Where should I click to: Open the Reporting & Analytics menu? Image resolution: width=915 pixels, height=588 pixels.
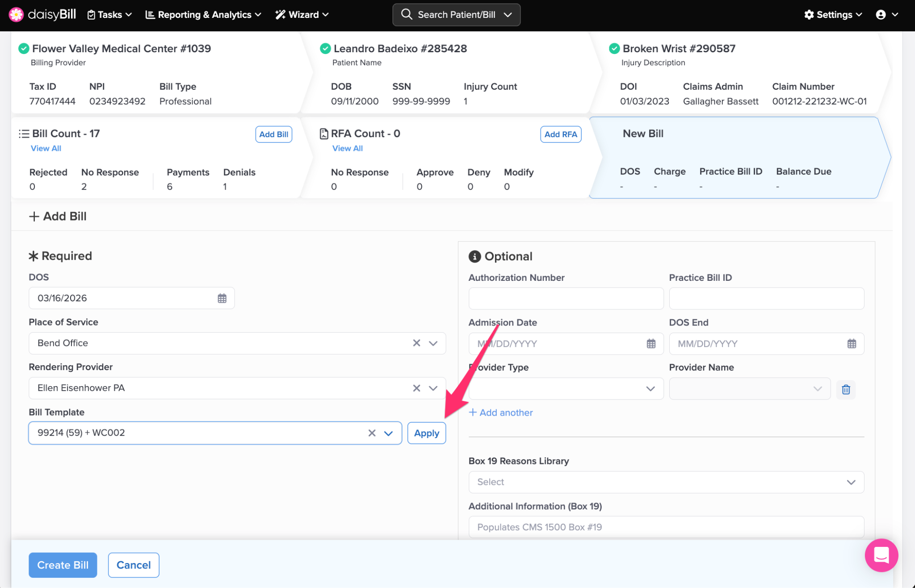203,14
